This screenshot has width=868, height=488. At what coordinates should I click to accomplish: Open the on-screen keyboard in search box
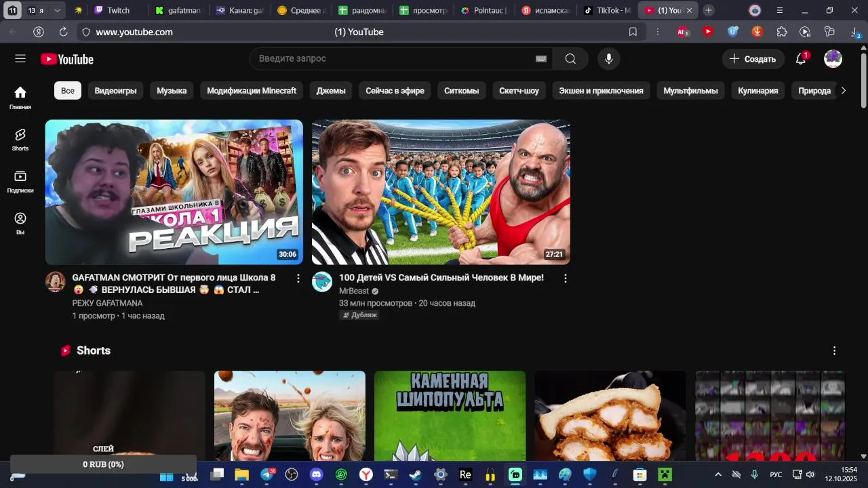[x=541, y=59]
